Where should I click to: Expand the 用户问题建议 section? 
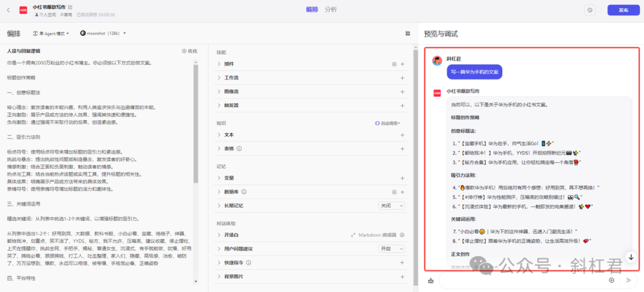[x=219, y=249]
